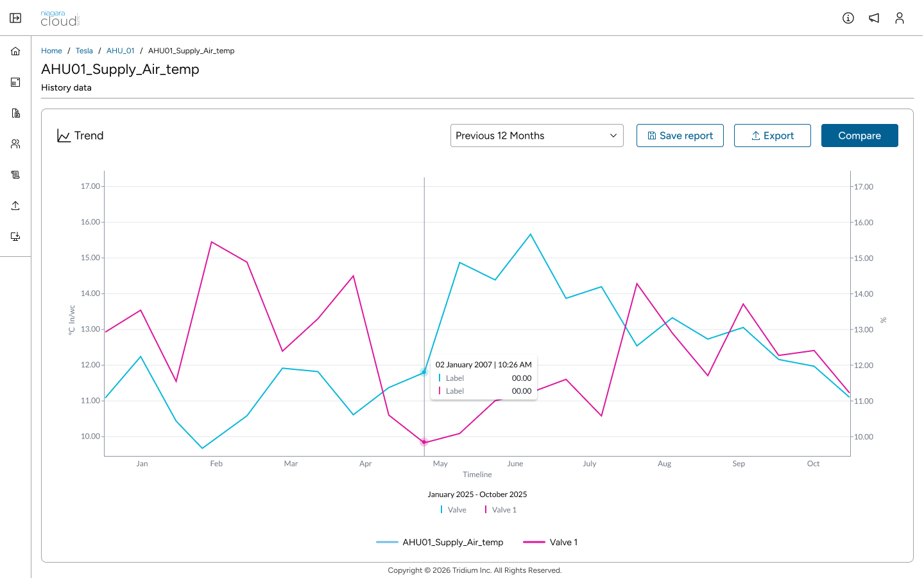The image size is (924, 578).
Task: Open the users sidebar icon
Action: 15,144
